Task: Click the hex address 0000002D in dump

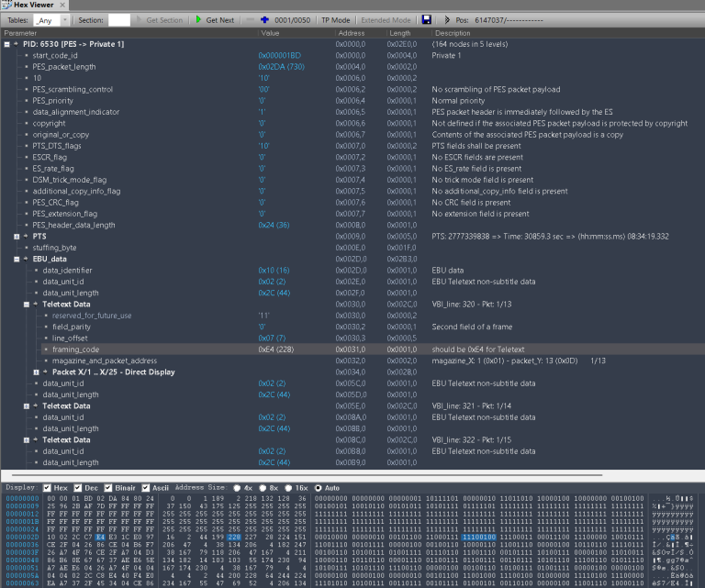Action: 22,538
